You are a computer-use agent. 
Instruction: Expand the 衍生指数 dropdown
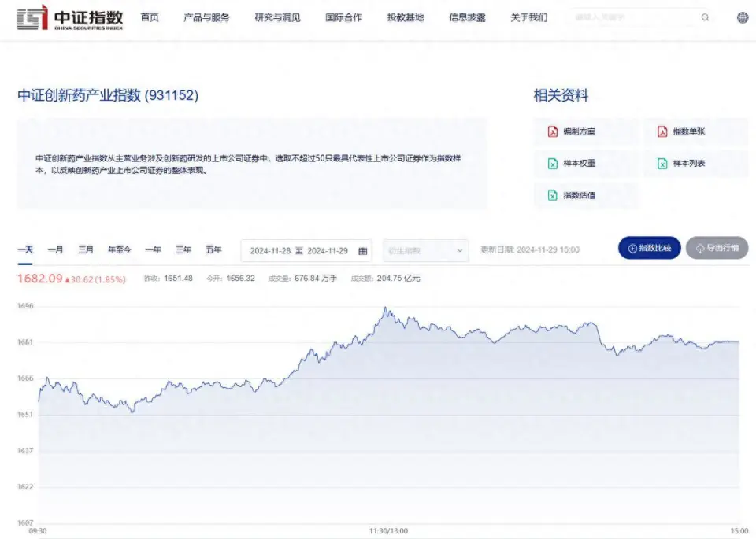(426, 250)
